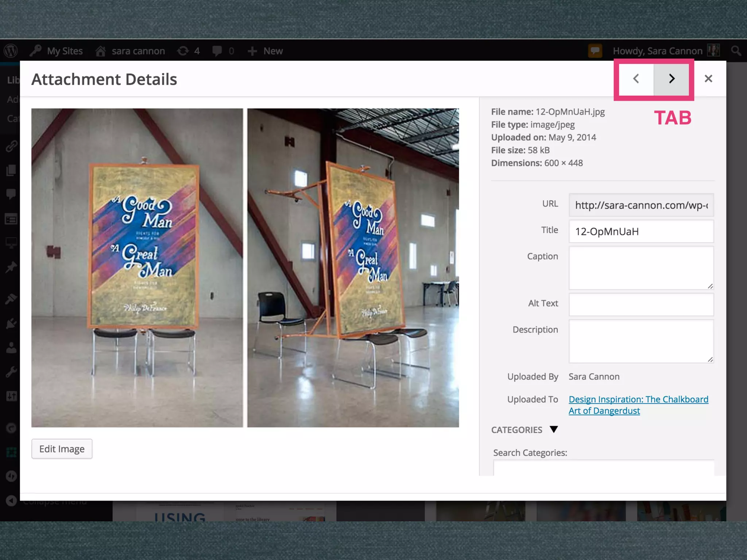Open the My Sites menu
This screenshot has height=560, width=747.
pos(64,51)
